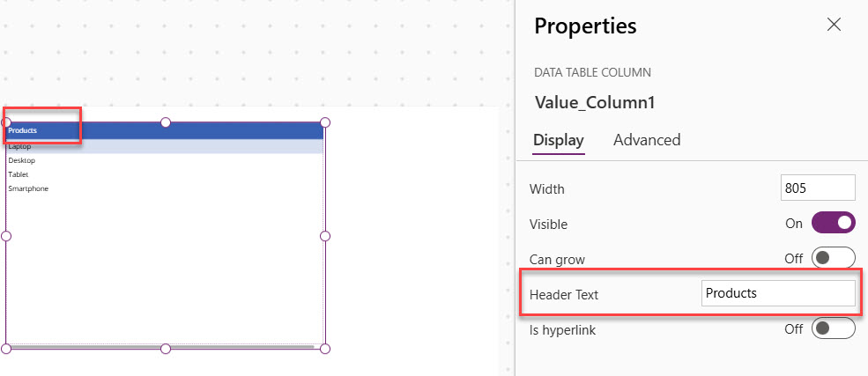The image size is (868, 376).
Task: Click the bottom-right corner resize handle
Action: [325, 349]
